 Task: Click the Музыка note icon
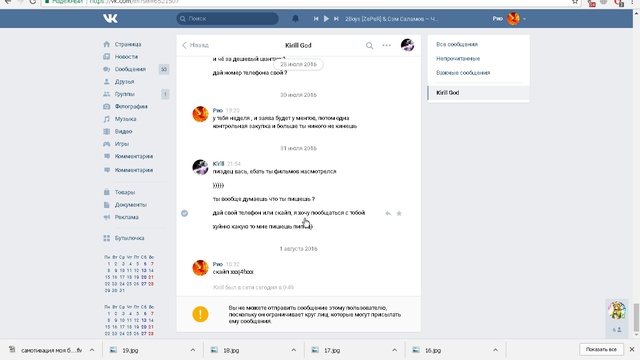[x=107, y=119]
